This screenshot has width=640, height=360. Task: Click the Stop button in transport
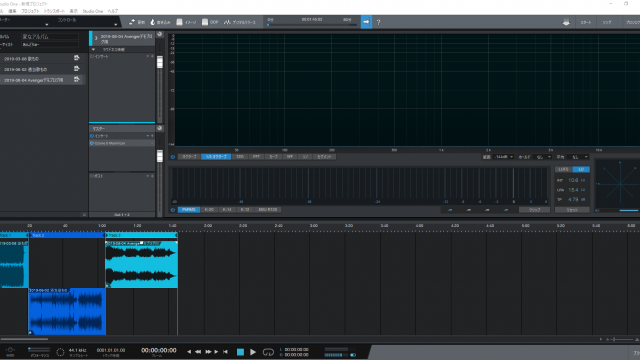[240, 352]
